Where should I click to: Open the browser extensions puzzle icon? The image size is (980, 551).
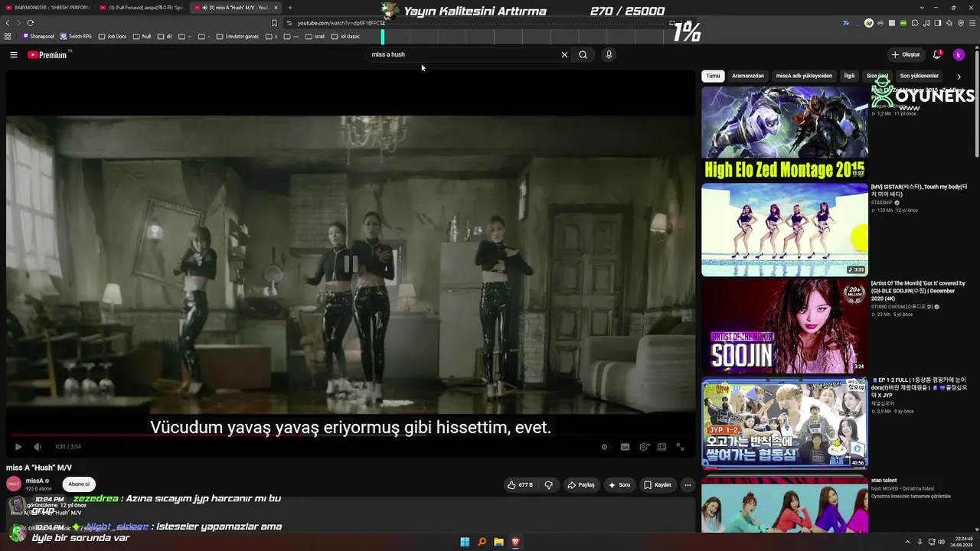click(915, 23)
